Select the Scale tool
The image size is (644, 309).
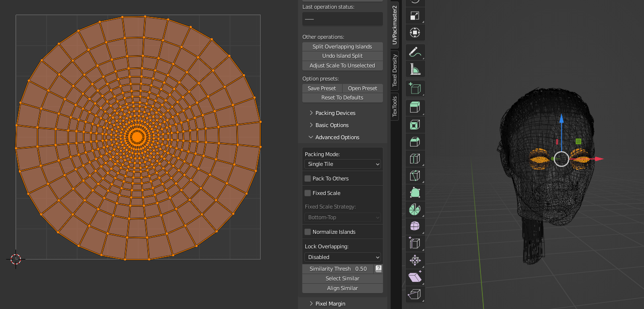415,16
